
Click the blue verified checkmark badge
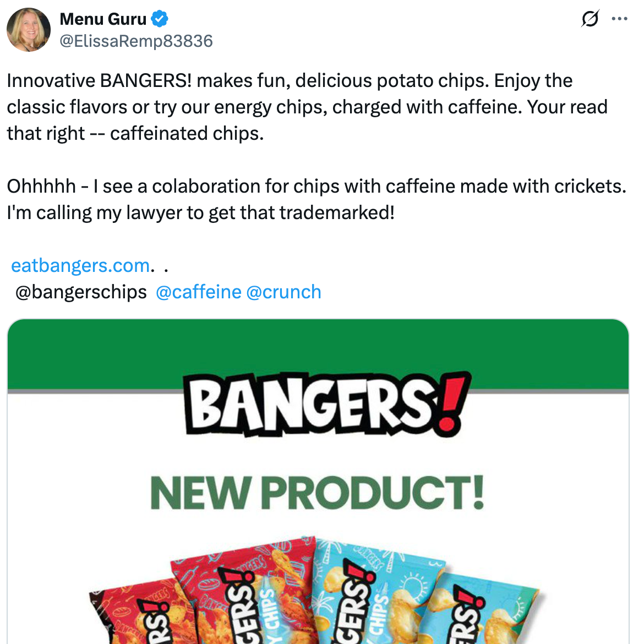[x=160, y=19]
